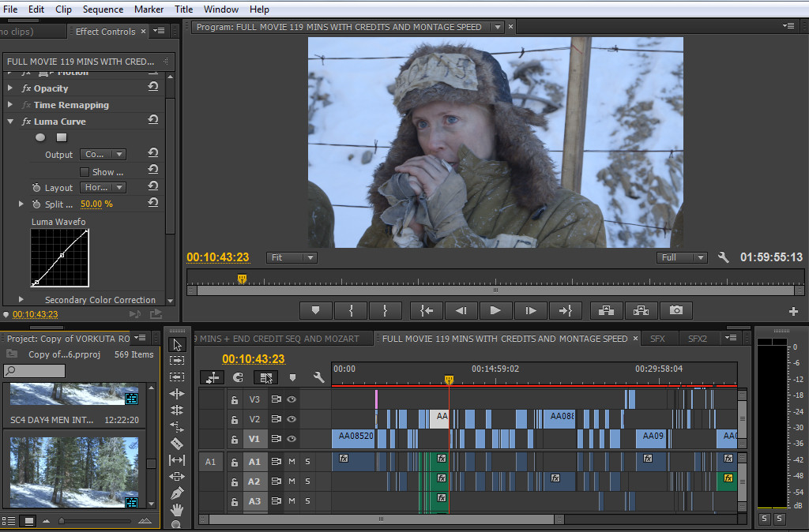Screen dimensions: 809x532
Task: Select the Hand tool
Action: click(177, 510)
